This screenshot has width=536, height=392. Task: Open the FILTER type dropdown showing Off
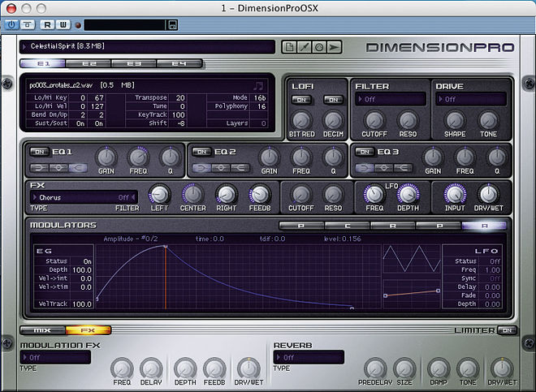(x=391, y=99)
